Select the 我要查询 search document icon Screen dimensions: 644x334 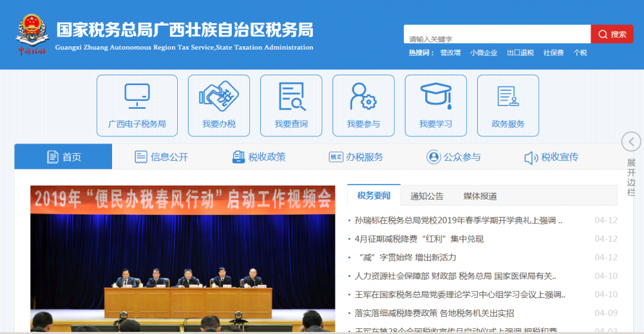[291, 96]
